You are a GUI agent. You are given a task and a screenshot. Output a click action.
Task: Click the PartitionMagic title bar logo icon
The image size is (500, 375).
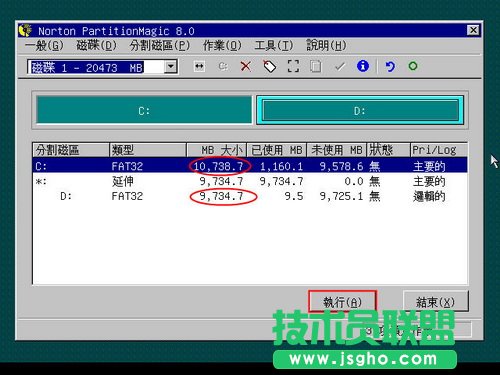click(25, 30)
